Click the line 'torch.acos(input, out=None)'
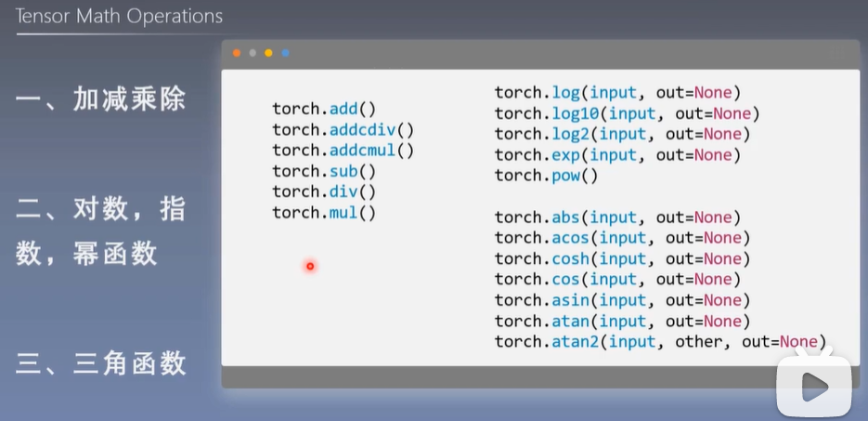Image resolution: width=868 pixels, height=421 pixels. 622,238
